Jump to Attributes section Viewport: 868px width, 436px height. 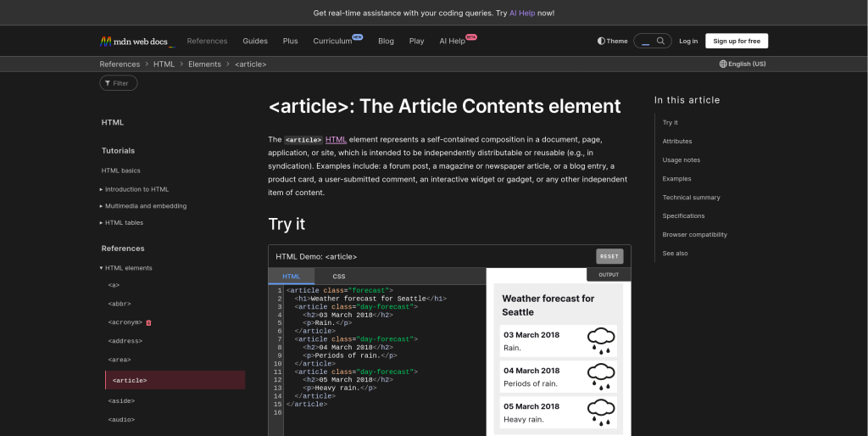(x=677, y=142)
